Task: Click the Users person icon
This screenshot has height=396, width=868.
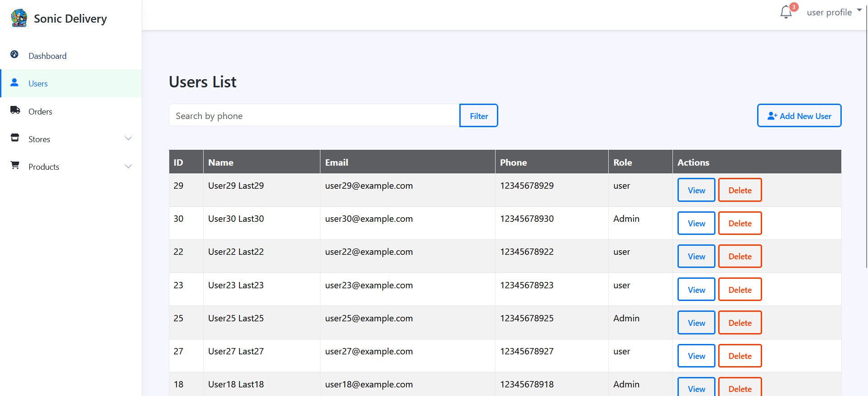Action: pos(14,82)
